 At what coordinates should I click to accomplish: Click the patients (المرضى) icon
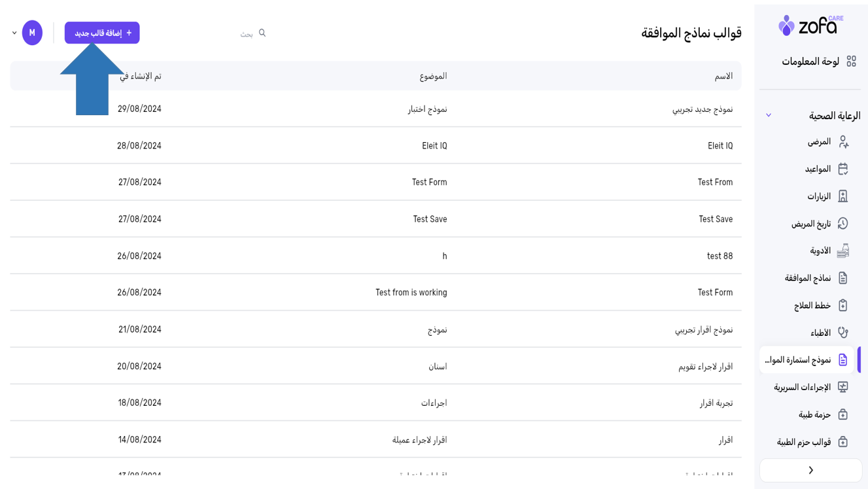tap(843, 142)
